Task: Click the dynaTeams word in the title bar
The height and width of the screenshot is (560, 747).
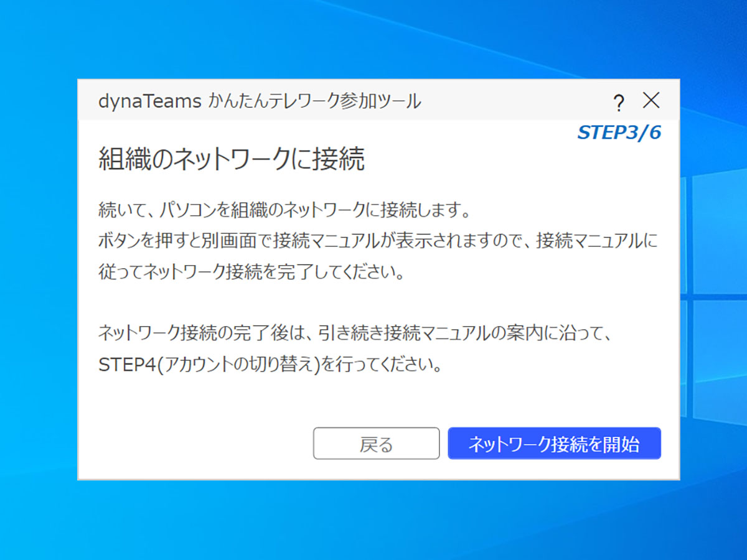Action: tap(149, 101)
